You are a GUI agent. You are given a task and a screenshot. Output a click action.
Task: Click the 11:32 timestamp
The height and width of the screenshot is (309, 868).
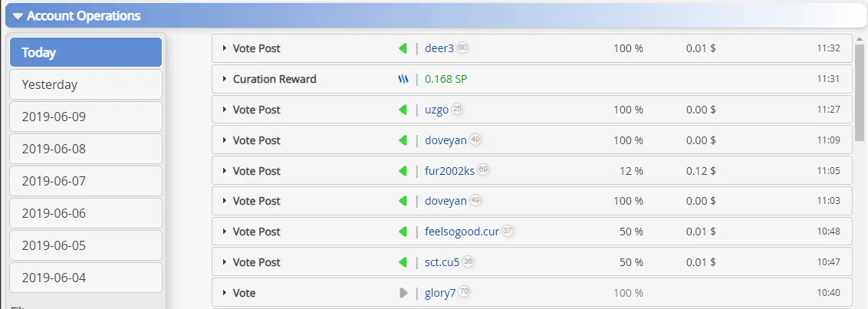pyautogui.click(x=828, y=48)
